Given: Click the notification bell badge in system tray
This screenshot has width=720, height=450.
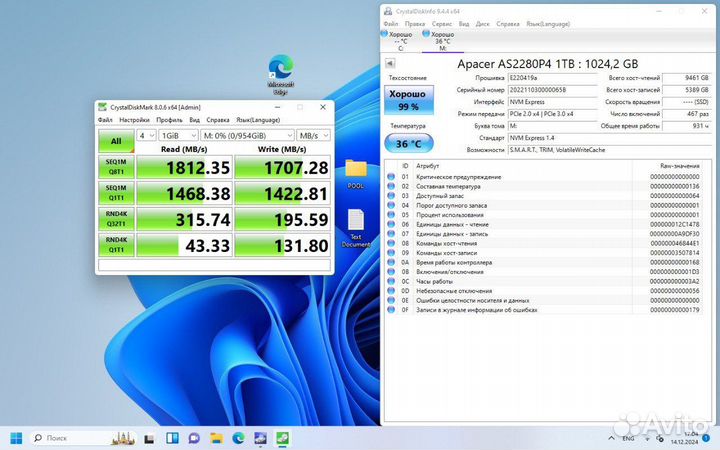Looking at the screenshot, I should pyautogui.click(x=706, y=438).
